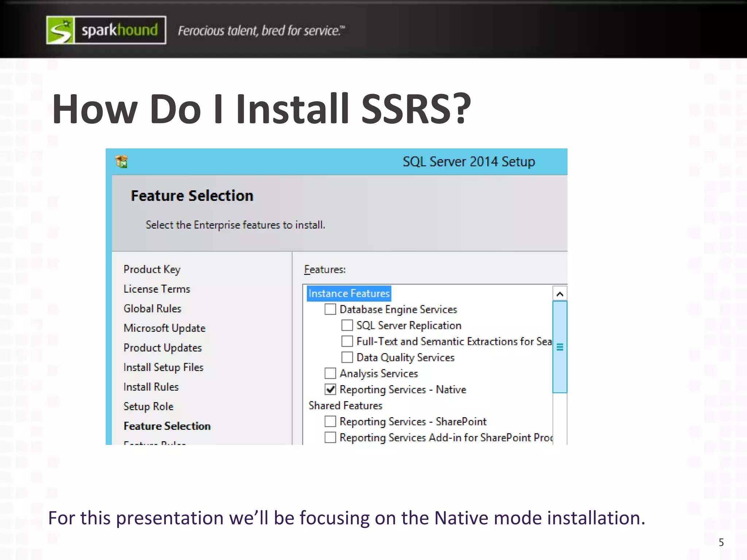Enable the SQL Server Replication checkbox

click(x=347, y=325)
